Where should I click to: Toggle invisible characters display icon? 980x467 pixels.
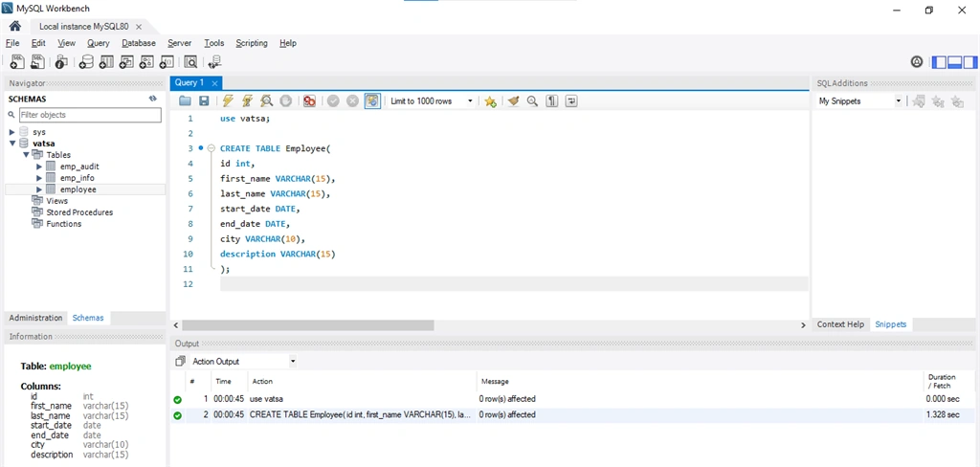pos(551,101)
